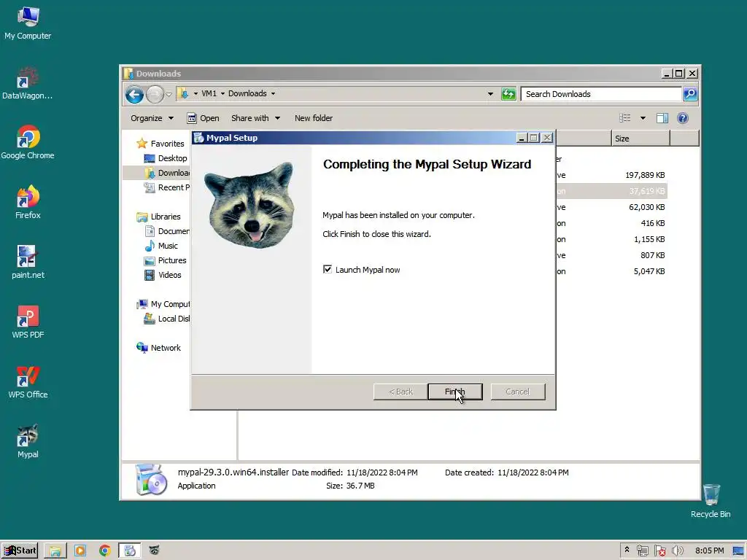Click the search magnifier icon in Downloads
This screenshot has width=747, height=560.
pyautogui.click(x=690, y=94)
